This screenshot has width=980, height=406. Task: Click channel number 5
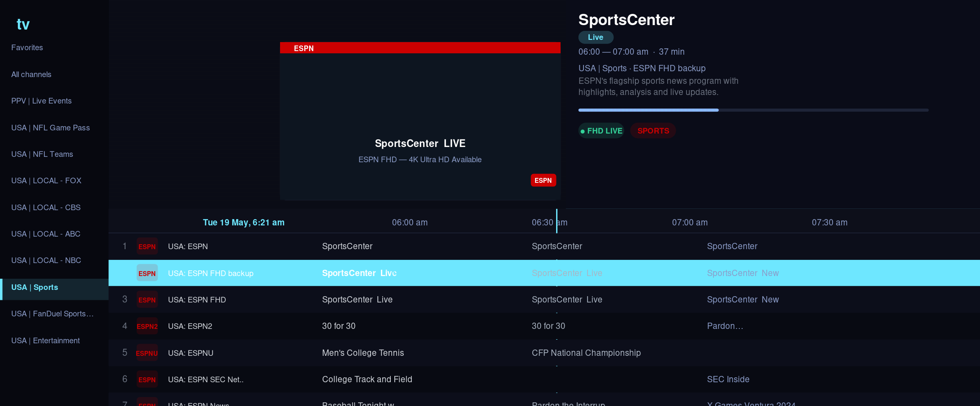[x=125, y=353]
